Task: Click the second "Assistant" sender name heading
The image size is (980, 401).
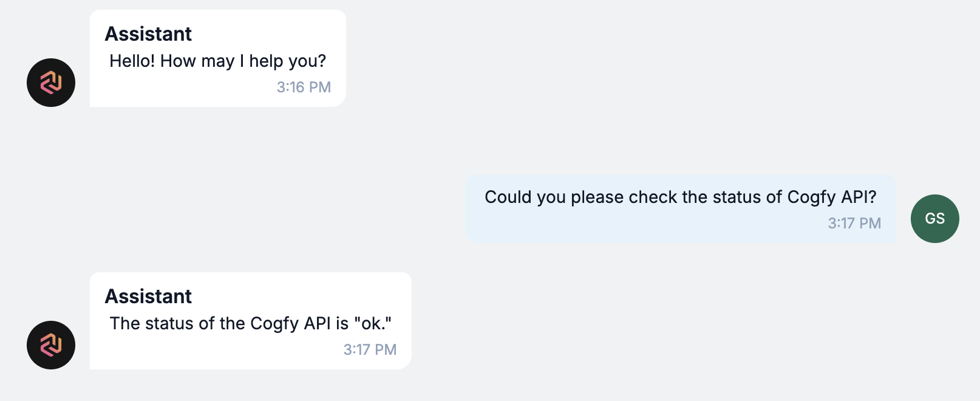Action: tap(148, 296)
